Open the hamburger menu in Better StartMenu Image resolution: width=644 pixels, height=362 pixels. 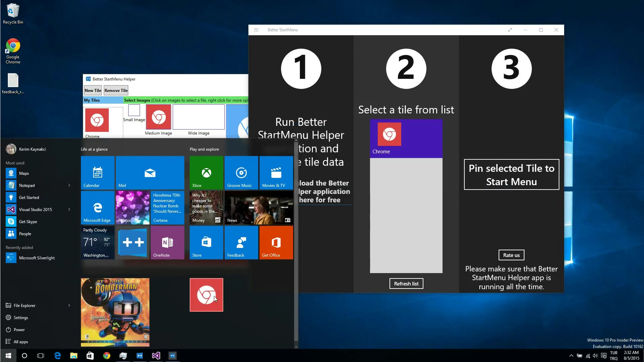coord(256,30)
